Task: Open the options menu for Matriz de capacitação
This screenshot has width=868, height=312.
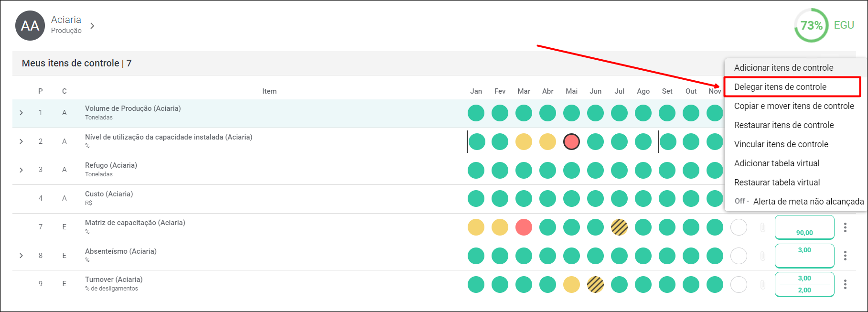Action: 845,227
